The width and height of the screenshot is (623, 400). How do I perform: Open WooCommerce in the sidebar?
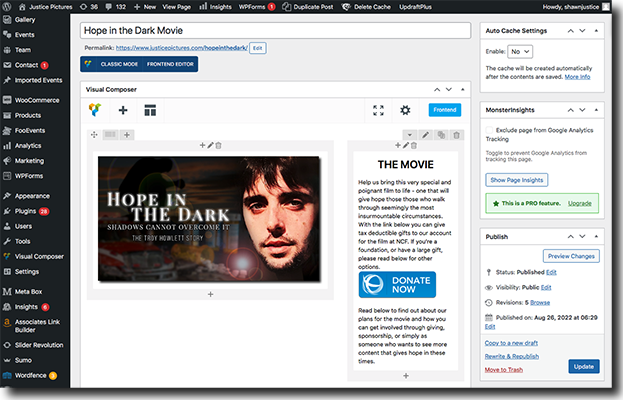pos(35,100)
